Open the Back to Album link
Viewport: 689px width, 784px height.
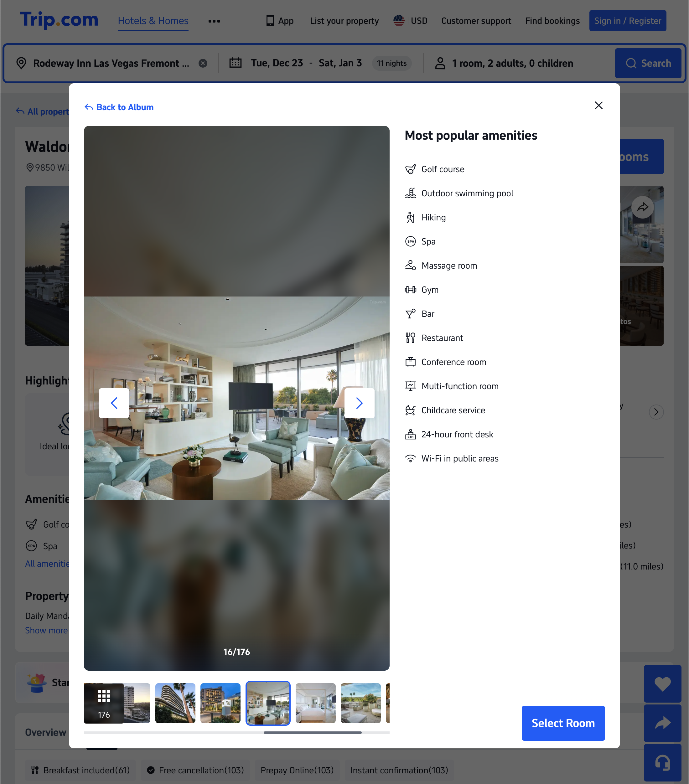(119, 107)
